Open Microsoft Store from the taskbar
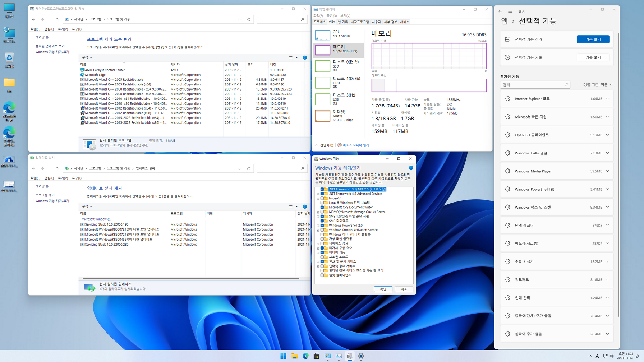 click(317, 356)
